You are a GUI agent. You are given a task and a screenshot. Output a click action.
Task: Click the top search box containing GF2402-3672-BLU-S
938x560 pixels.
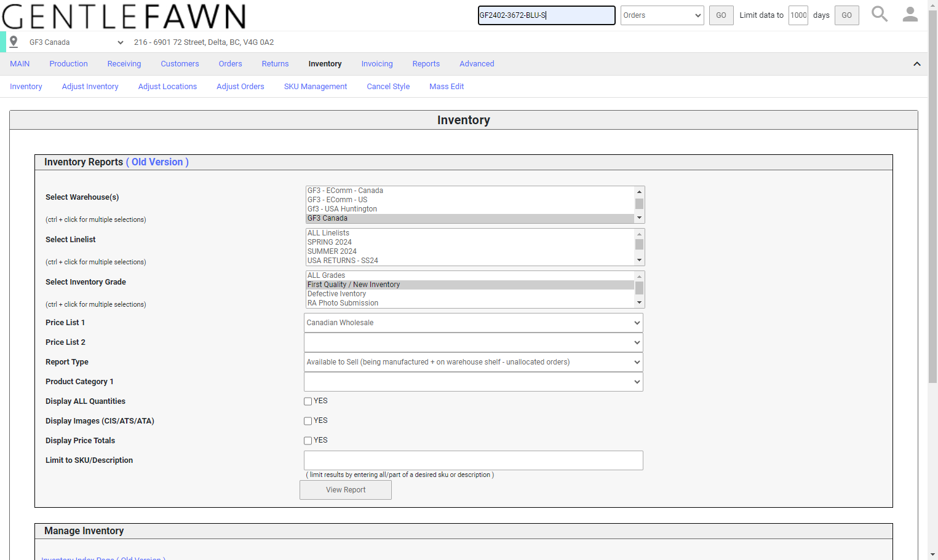pyautogui.click(x=547, y=15)
